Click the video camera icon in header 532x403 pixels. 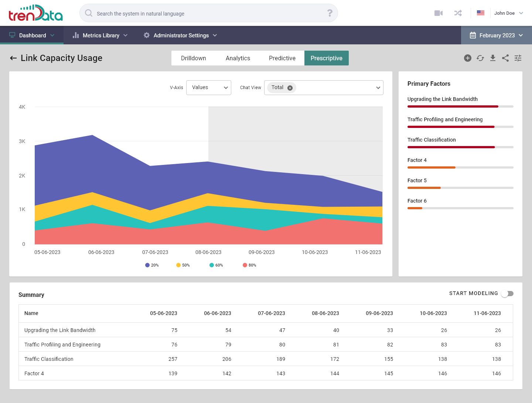click(439, 13)
